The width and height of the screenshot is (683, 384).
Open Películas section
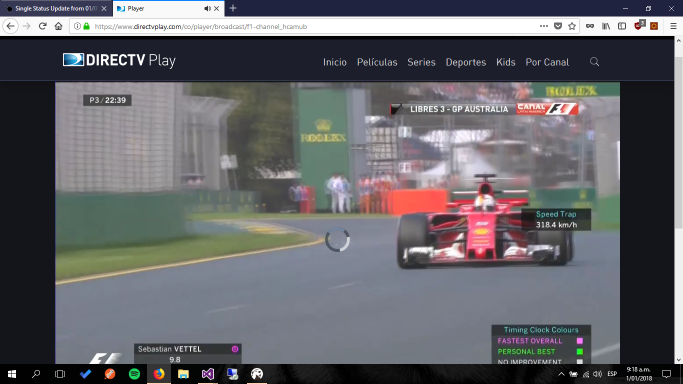point(377,62)
